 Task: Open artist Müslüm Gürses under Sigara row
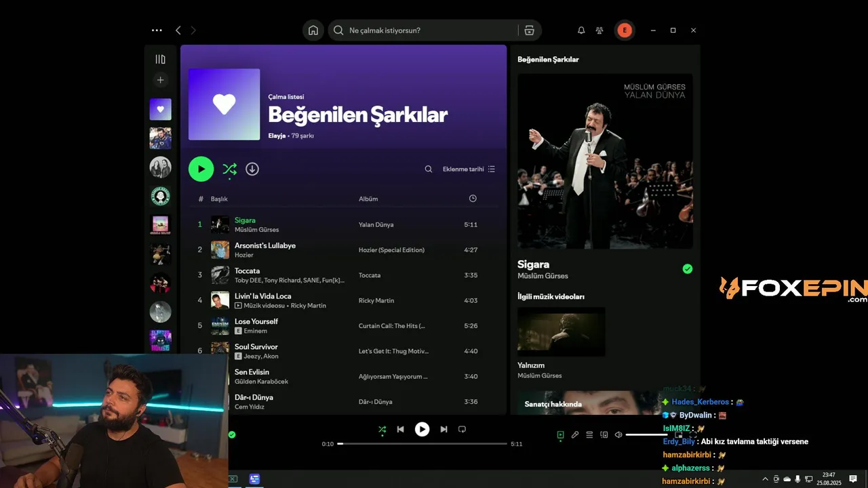click(x=256, y=230)
